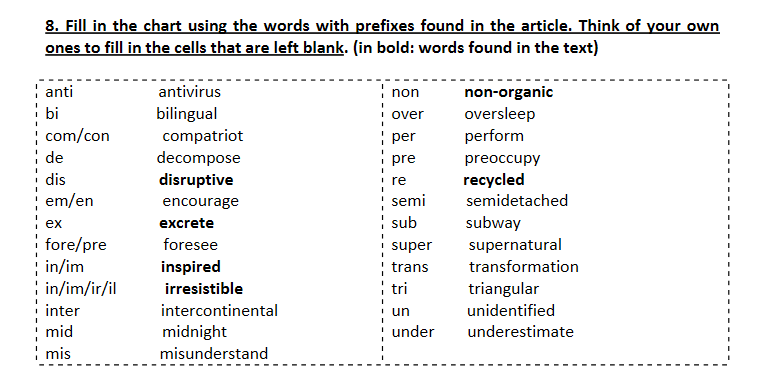Click the word intercontinental
Viewport: 775px width, 389px height.
(219, 311)
